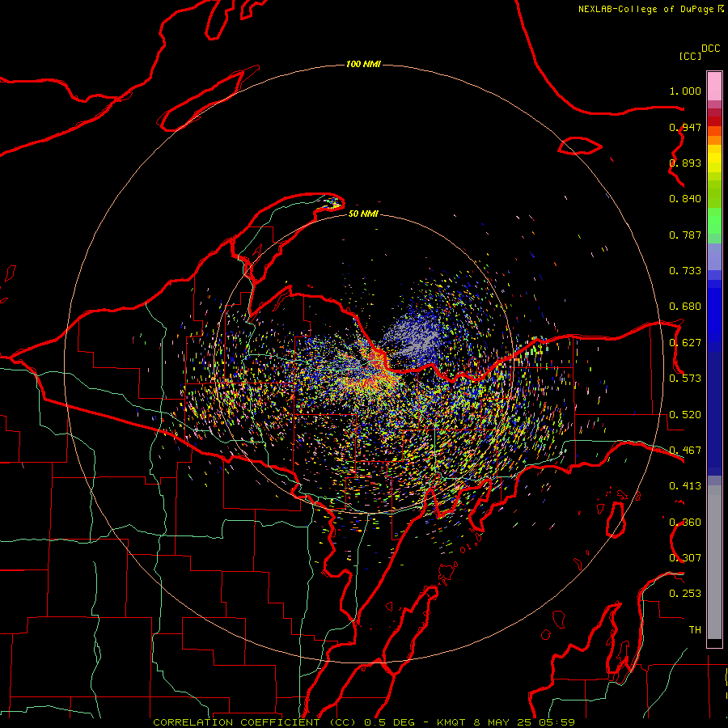Click the 0.307 scale value
Image resolution: width=728 pixels, height=728 pixels.
(685, 558)
